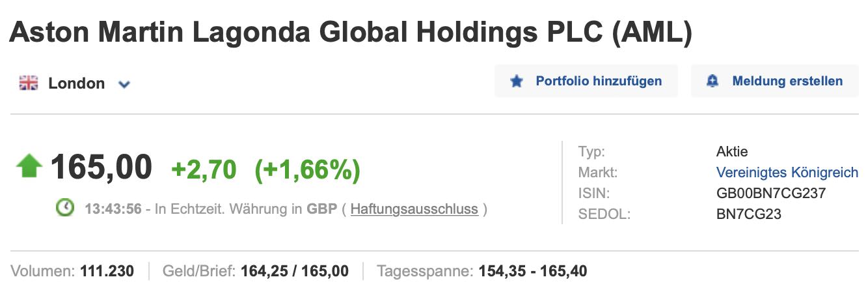The height and width of the screenshot is (305, 868).
Task: Click the Geld/Brief value 164,25 / 165,00
Action: click(x=294, y=271)
